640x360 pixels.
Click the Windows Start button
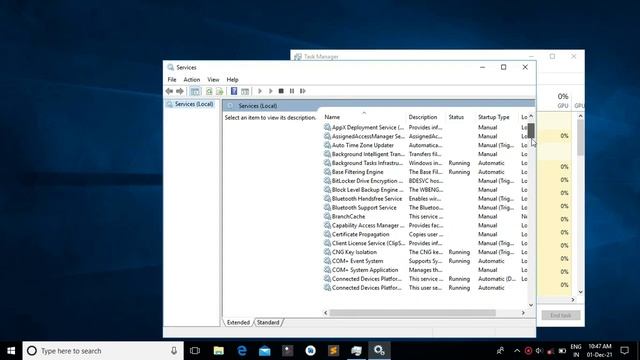(11, 351)
